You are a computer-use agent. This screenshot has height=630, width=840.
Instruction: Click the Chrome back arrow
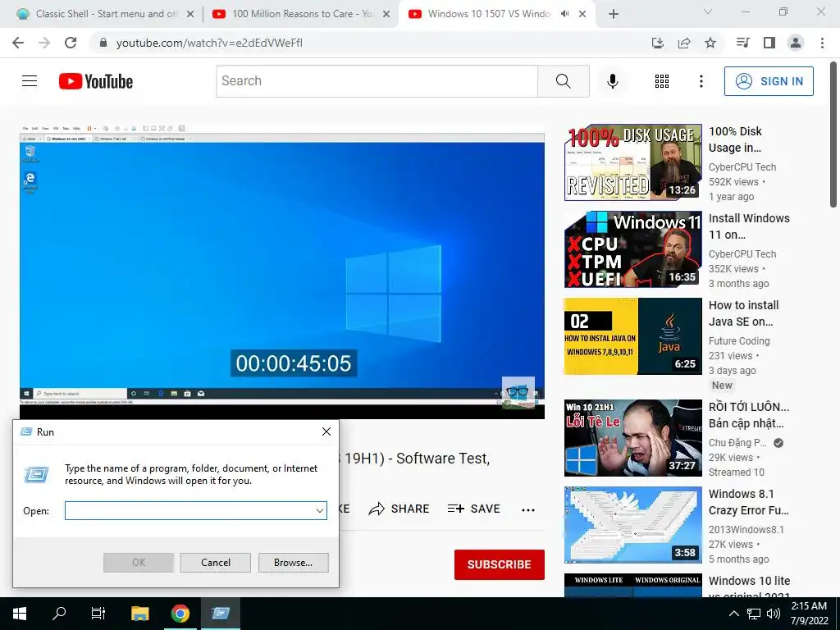click(18, 43)
